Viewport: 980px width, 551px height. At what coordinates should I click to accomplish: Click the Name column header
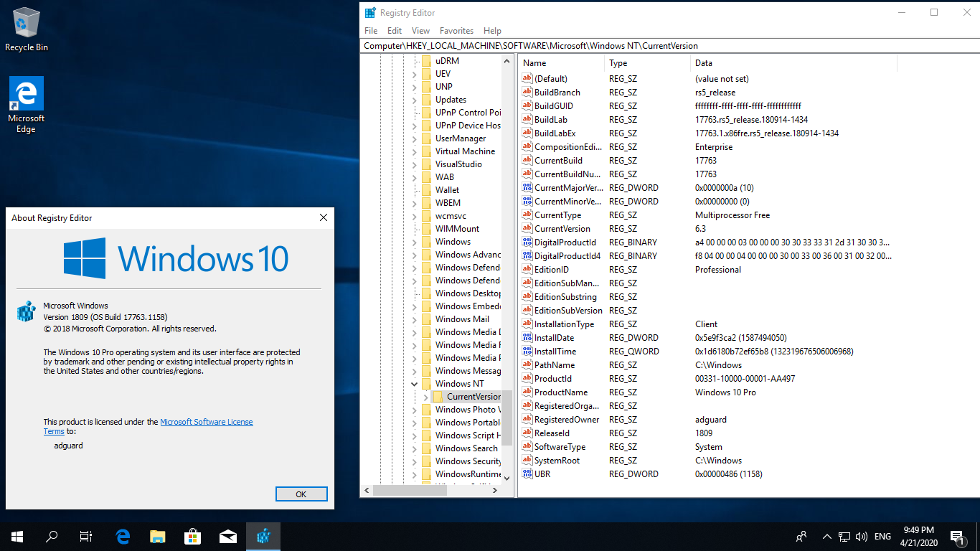pos(562,63)
